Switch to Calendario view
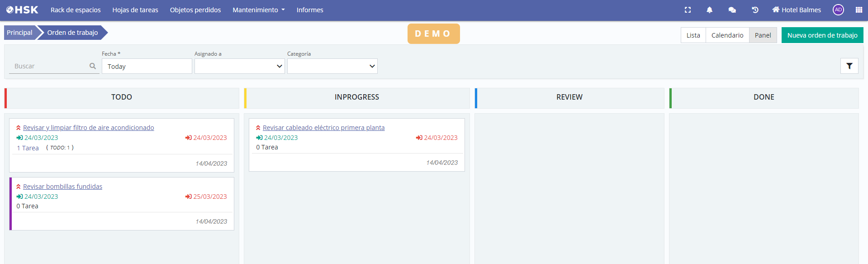 pyautogui.click(x=727, y=35)
